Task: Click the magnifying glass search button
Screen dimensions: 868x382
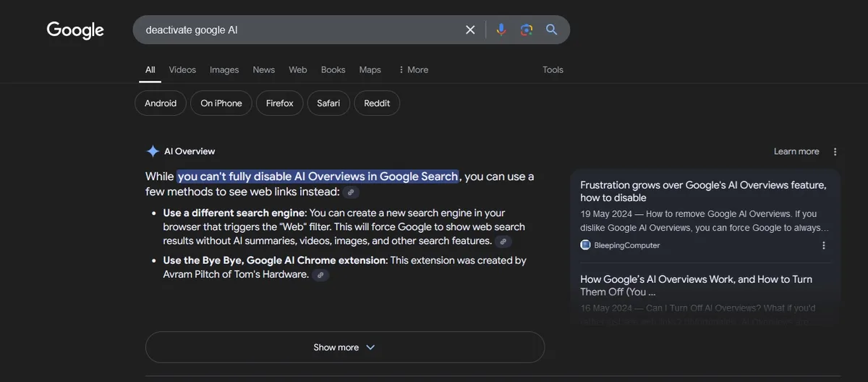Action: tap(551, 30)
